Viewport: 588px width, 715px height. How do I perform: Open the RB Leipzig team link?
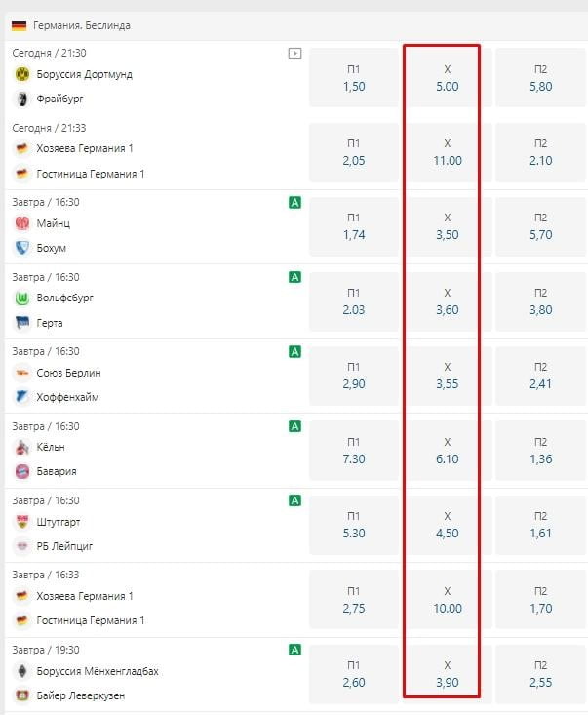[x=67, y=546]
